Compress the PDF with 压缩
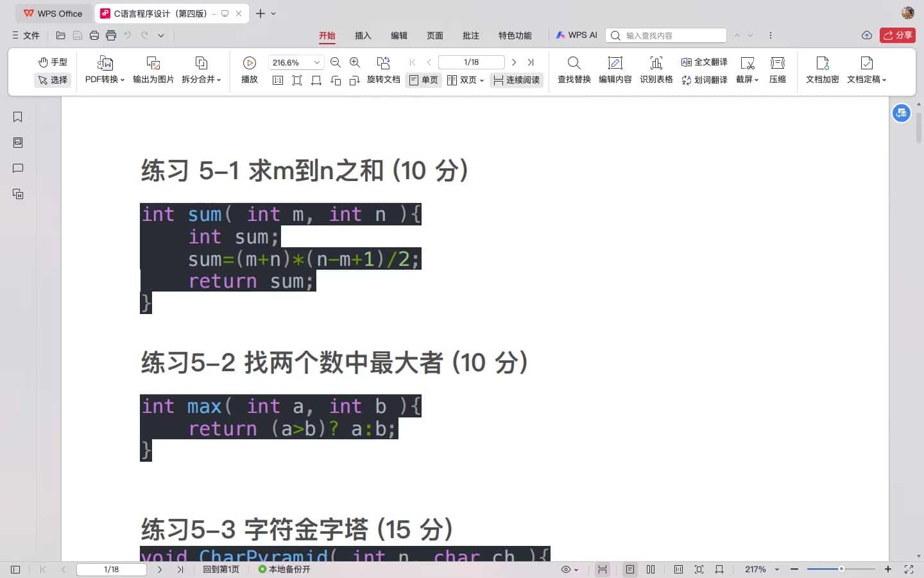This screenshot has width=924, height=578. click(x=778, y=70)
